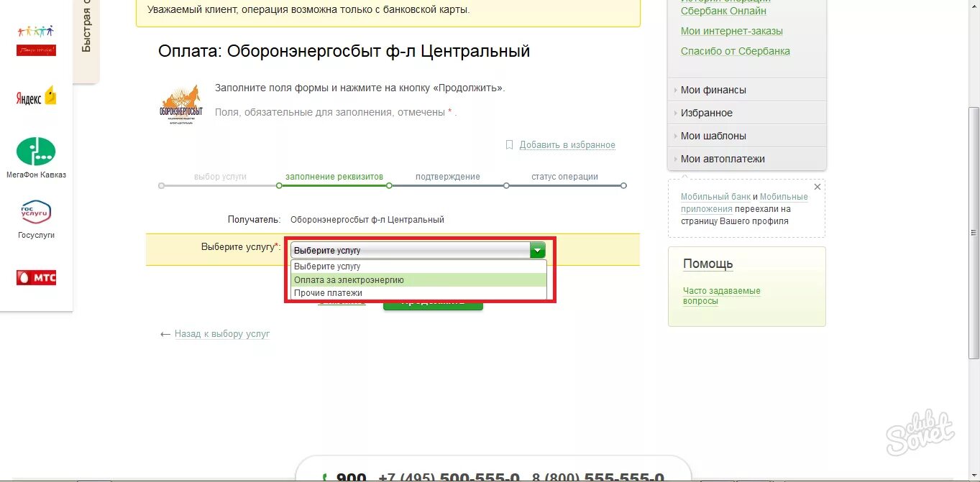Image resolution: width=980 pixels, height=482 pixels.
Task: Click the Оборонэнергосбыт company logo
Action: click(180, 106)
